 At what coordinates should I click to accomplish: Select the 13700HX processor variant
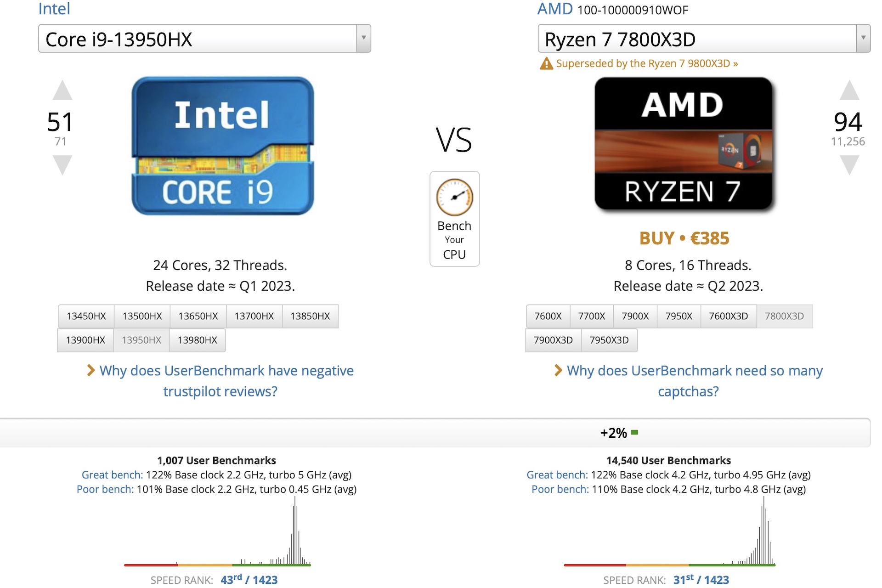254,316
